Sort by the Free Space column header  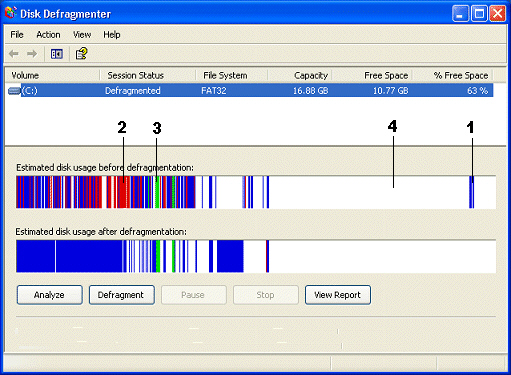tap(372, 75)
